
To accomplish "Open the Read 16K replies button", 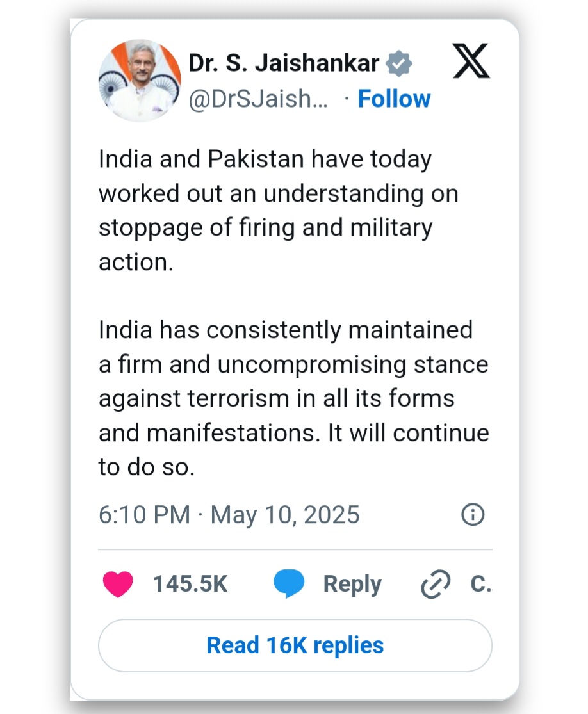I will (x=295, y=645).
